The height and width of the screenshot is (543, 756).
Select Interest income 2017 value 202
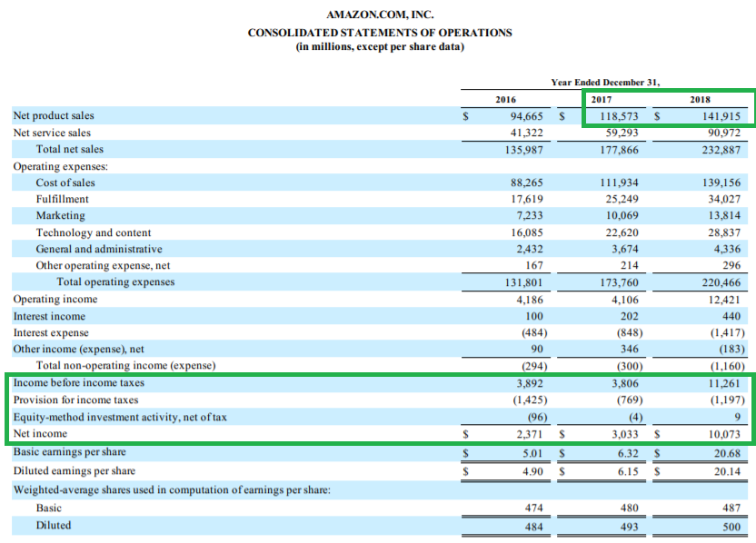[x=629, y=316]
